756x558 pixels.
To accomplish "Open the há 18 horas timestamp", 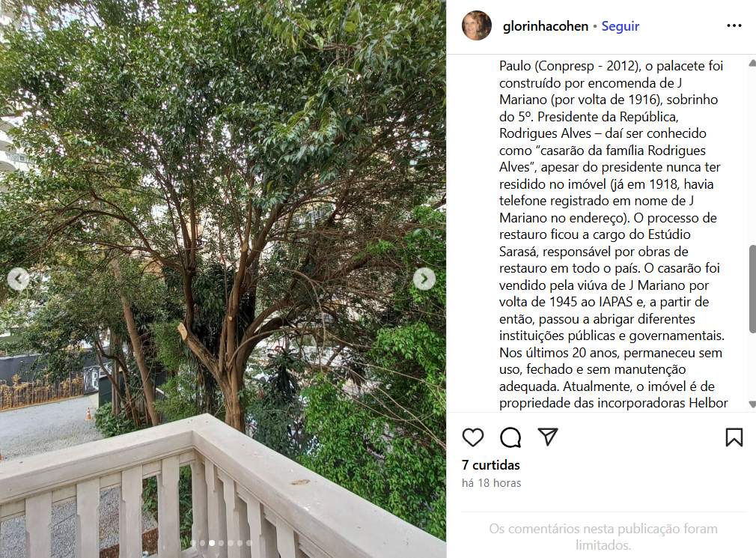I will pos(491,483).
